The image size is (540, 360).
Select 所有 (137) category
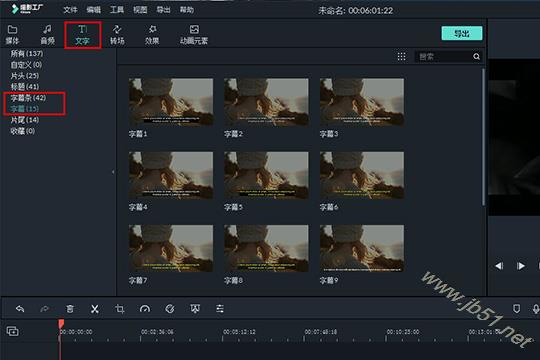pyautogui.click(x=27, y=53)
